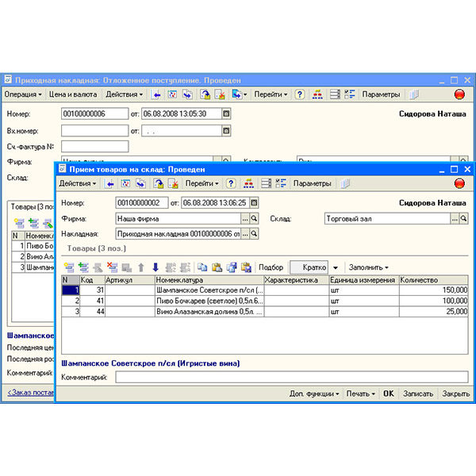
Task: Click the ellipsis button in Накладная field
Action: [x=245, y=234]
